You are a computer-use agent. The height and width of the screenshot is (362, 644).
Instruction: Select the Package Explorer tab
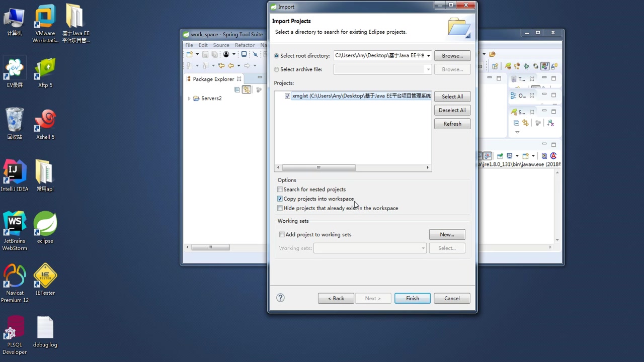pos(213,79)
